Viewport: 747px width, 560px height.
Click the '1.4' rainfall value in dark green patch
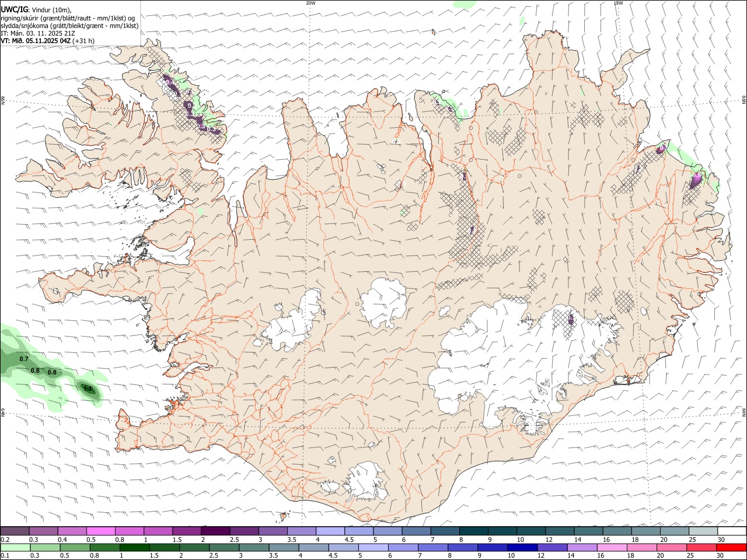88,388
